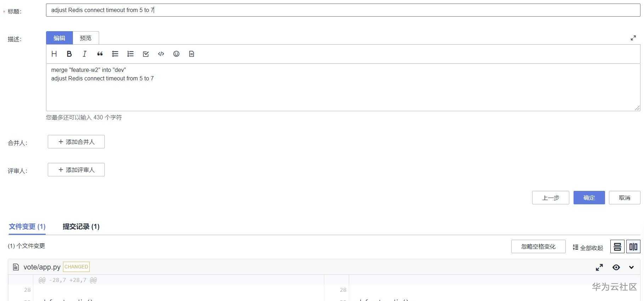This screenshot has width=644, height=301.
Task: Insert a blockquote in description
Action: tap(100, 54)
